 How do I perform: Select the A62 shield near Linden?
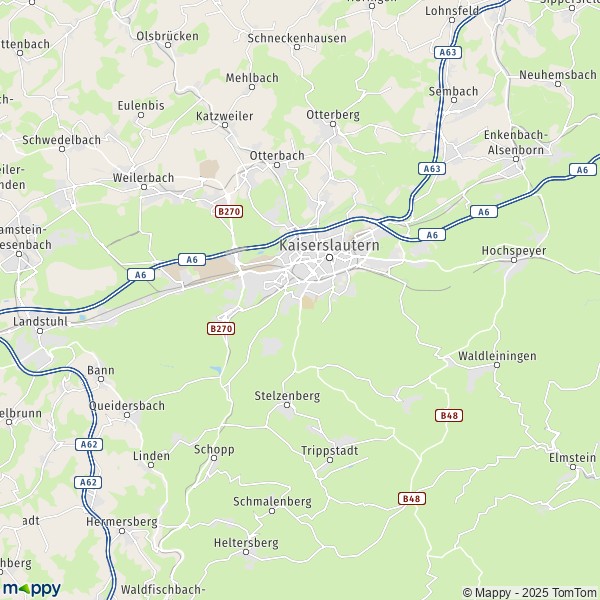89,444
